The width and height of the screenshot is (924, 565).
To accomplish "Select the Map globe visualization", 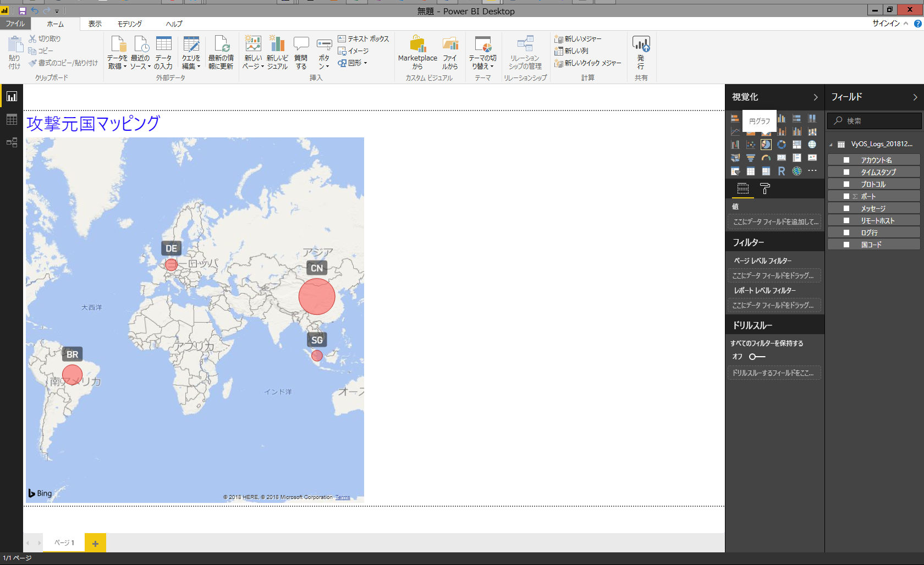I will tap(812, 145).
